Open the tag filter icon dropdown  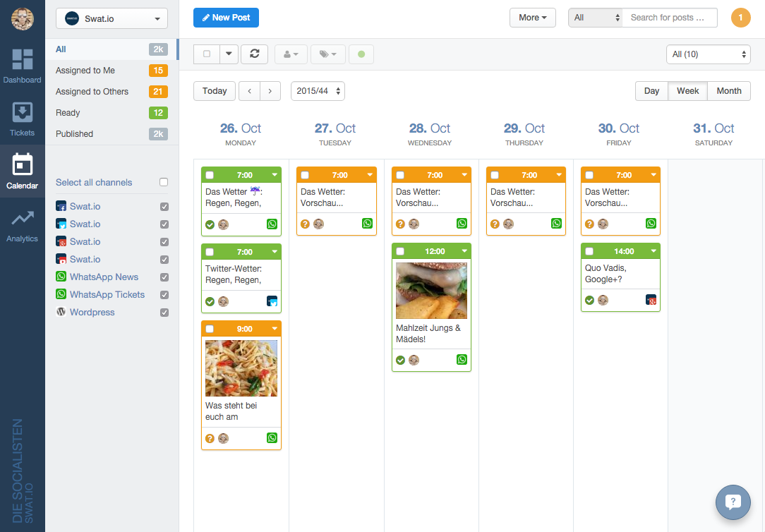328,54
